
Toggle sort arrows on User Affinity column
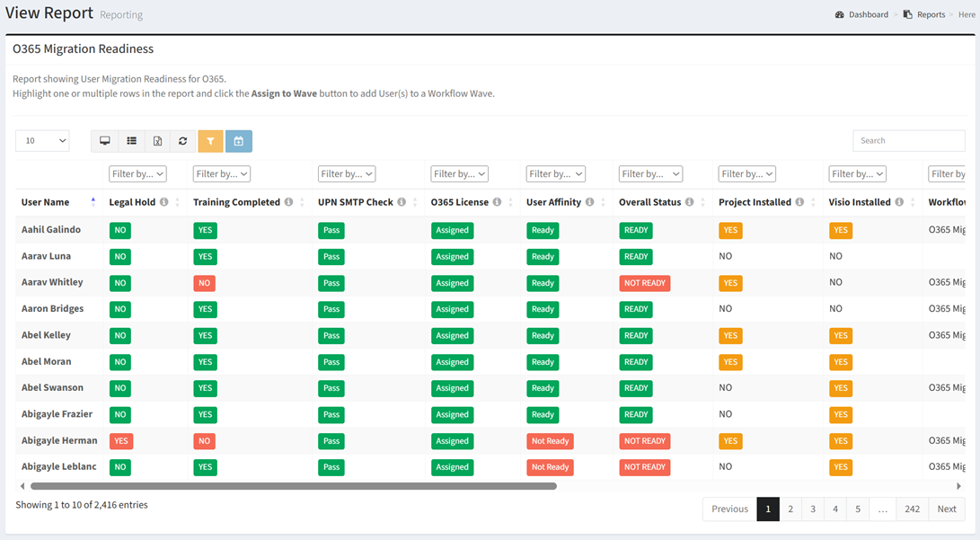604,202
